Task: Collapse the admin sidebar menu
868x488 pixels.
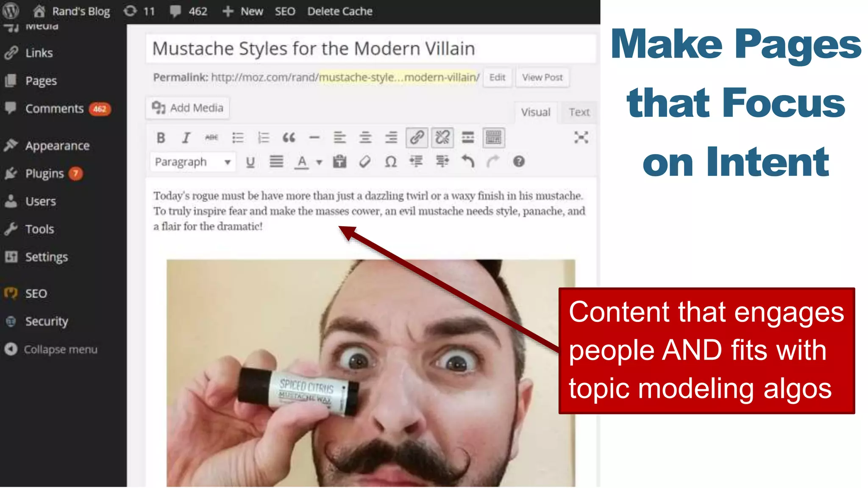Action: click(x=51, y=349)
